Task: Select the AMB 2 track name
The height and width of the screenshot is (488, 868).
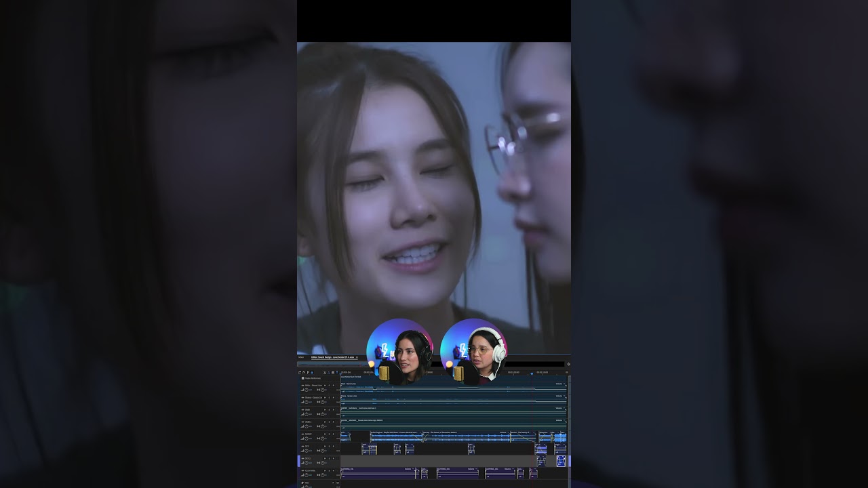Action: tap(308, 422)
